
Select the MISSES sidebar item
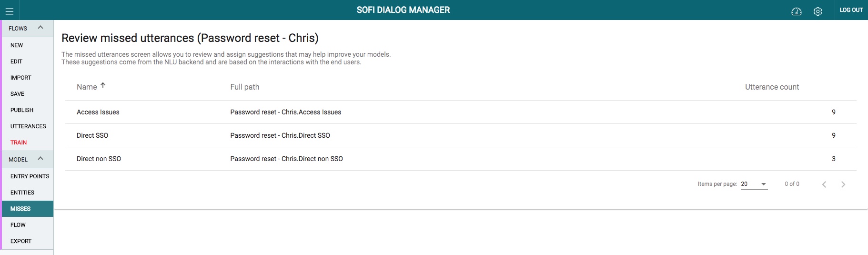coord(28,209)
